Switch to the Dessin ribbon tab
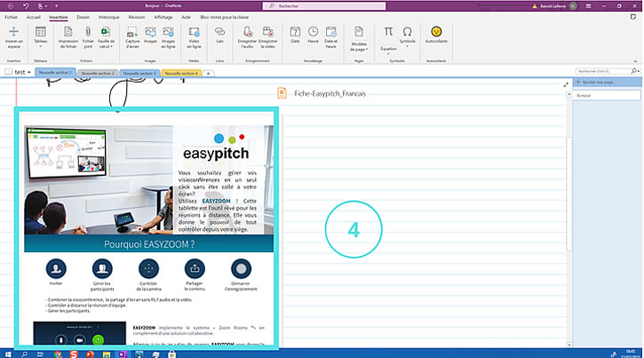 [83, 17]
